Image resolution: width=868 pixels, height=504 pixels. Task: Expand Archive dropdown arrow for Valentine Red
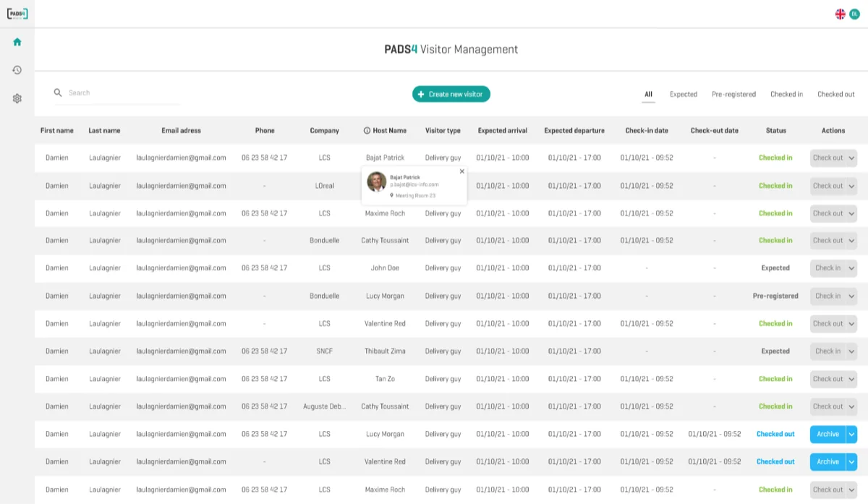tap(851, 462)
